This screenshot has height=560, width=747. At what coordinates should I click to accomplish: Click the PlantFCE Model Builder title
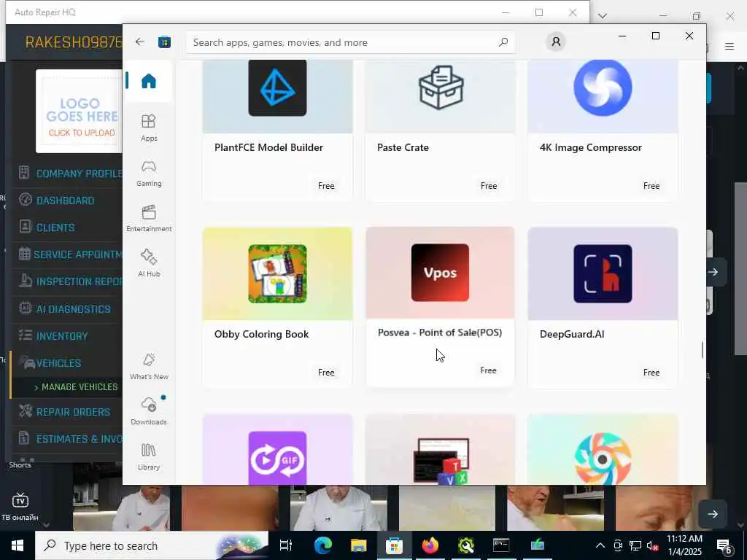click(268, 147)
